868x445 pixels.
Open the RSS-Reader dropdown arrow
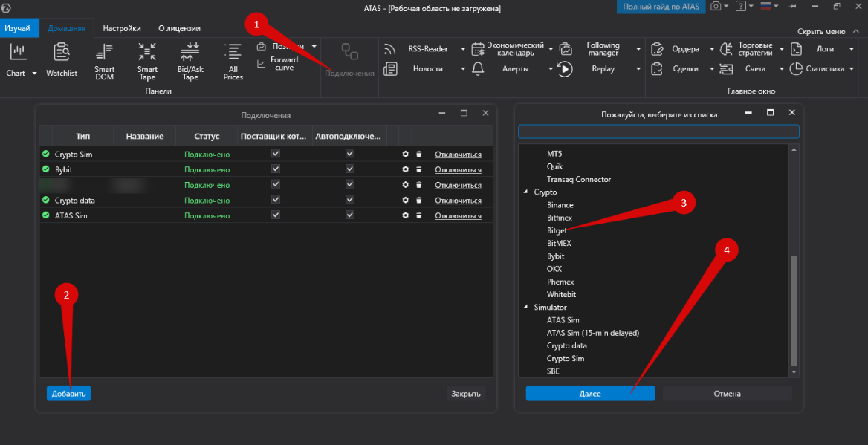pyautogui.click(x=463, y=49)
